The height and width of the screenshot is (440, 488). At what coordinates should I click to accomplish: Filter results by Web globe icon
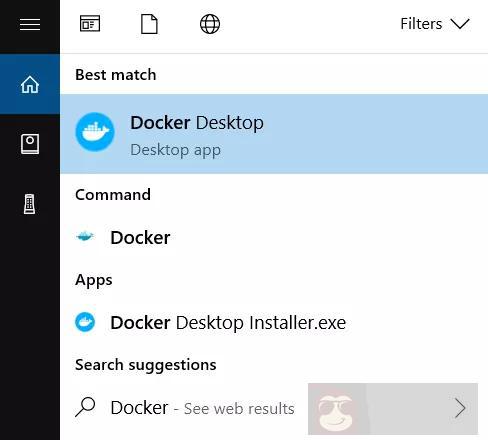[x=210, y=24]
